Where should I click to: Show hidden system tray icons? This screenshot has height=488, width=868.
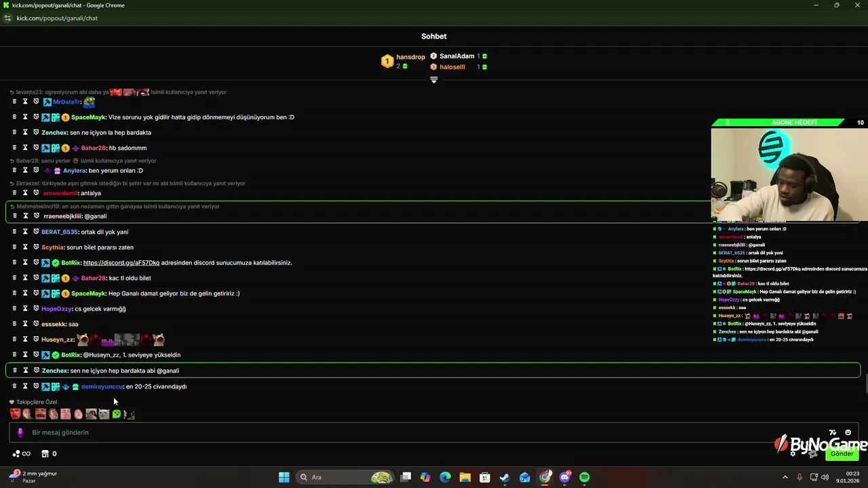[x=785, y=477]
